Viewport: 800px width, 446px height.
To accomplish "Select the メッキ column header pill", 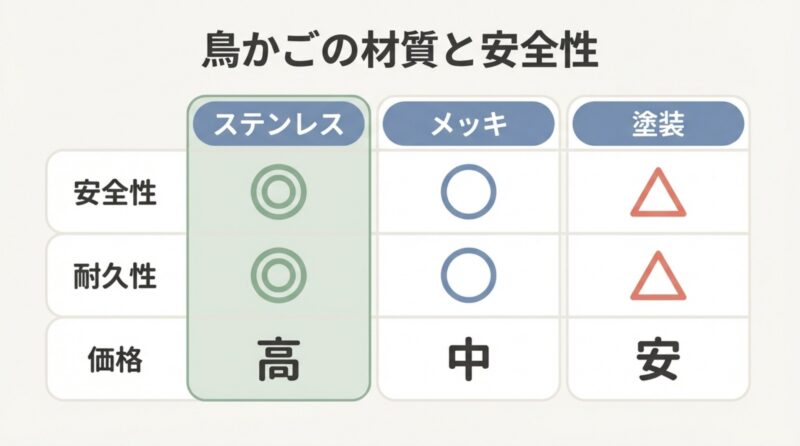I will 469,125.
